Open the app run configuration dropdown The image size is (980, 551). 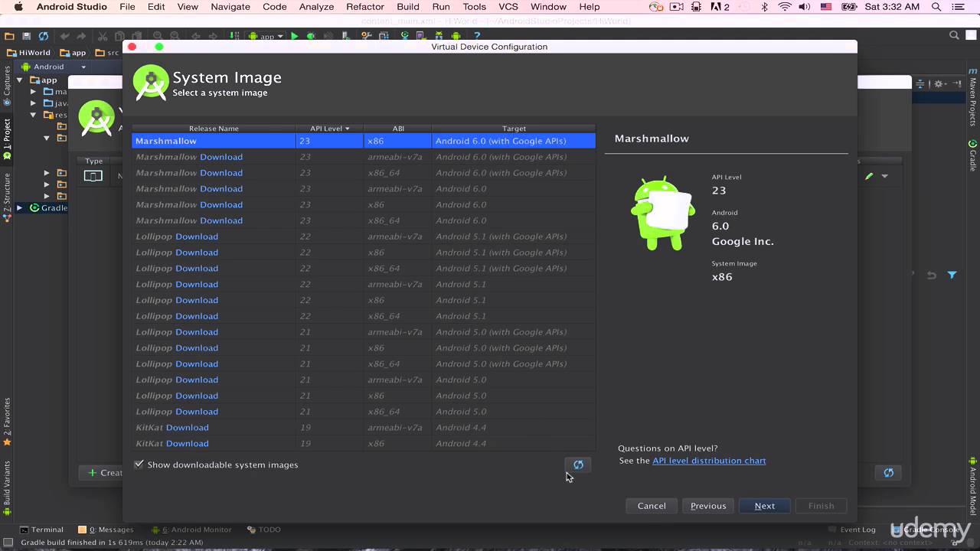[x=266, y=36]
